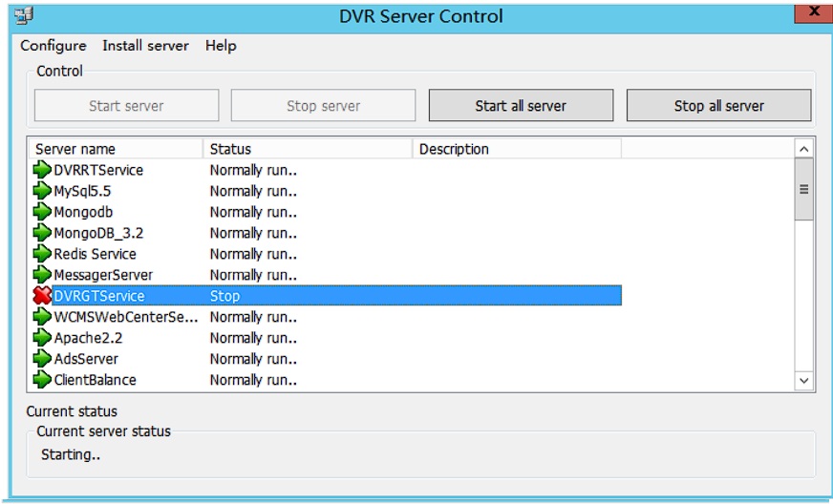Click green arrow icon beside MySql5.5
Screen dimensions: 833x504
pos(42,191)
